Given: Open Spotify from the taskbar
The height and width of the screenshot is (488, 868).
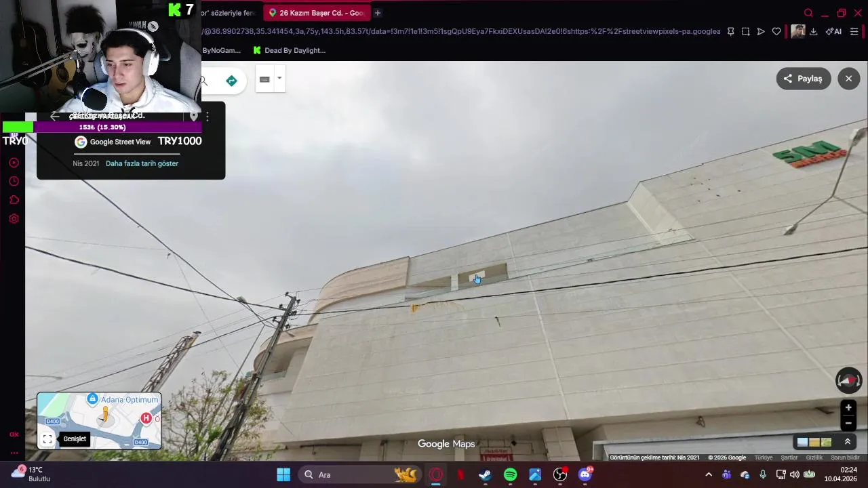Looking at the screenshot, I should tap(510, 474).
